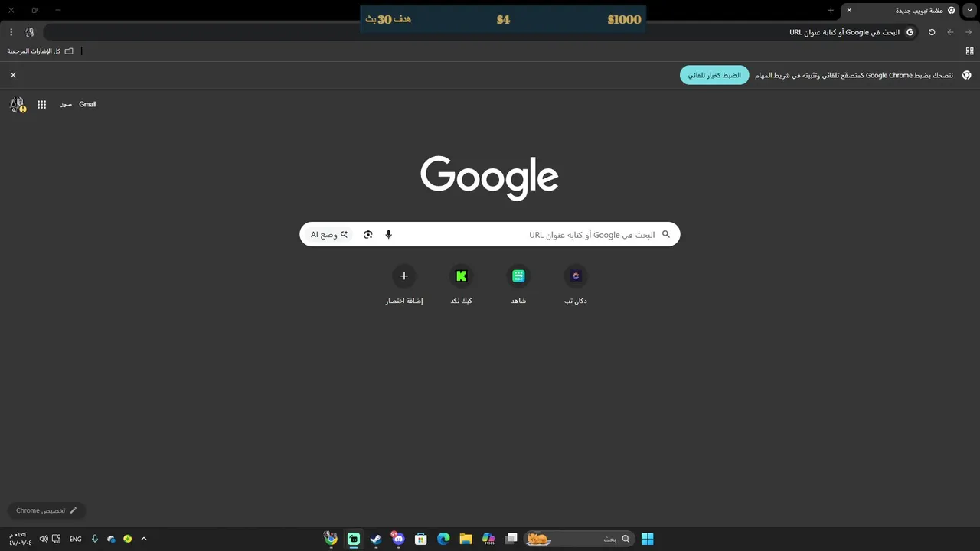Select the علامة تبويب جديدة tab title
This screenshot has width=980, height=551.
(x=920, y=11)
